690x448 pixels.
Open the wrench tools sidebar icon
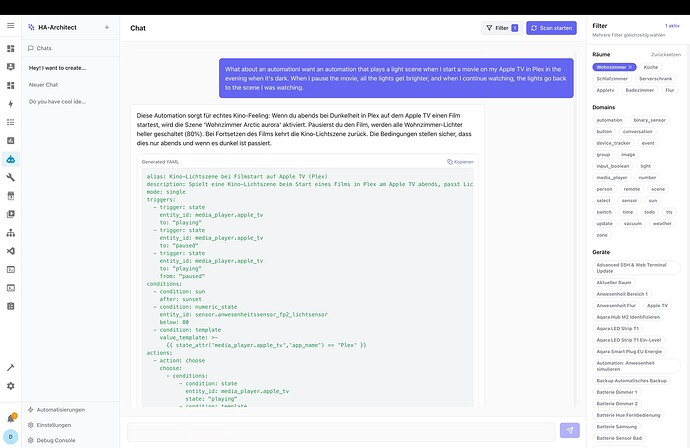coord(10,177)
